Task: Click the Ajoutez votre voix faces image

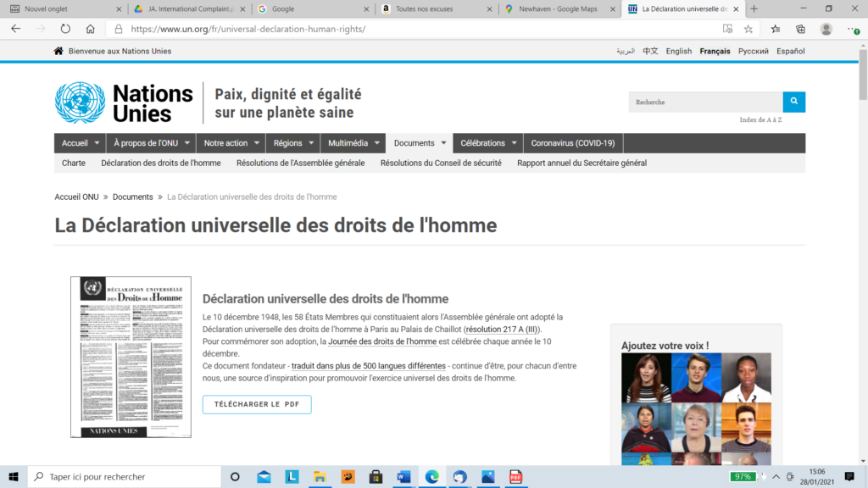Action: coord(696,409)
